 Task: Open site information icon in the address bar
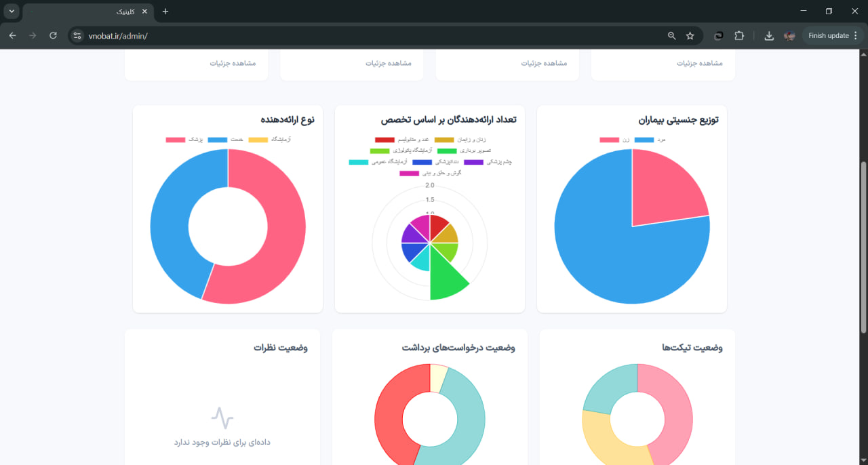coord(78,35)
